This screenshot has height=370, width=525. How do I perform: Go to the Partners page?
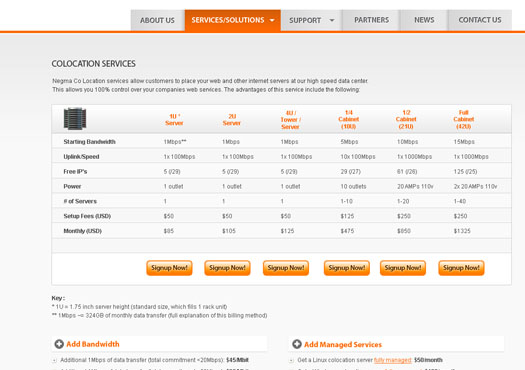[372, 20]
